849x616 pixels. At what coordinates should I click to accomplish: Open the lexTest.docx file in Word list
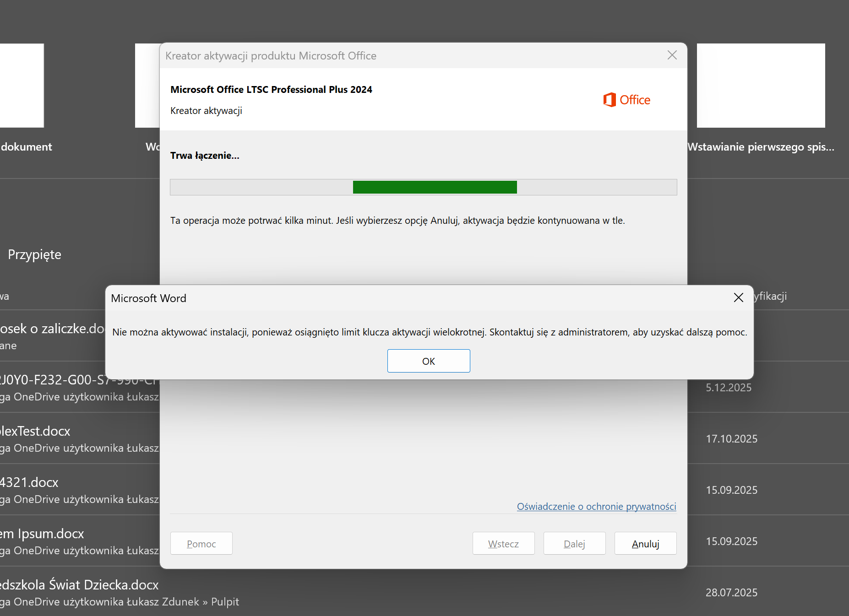[35, 431]
